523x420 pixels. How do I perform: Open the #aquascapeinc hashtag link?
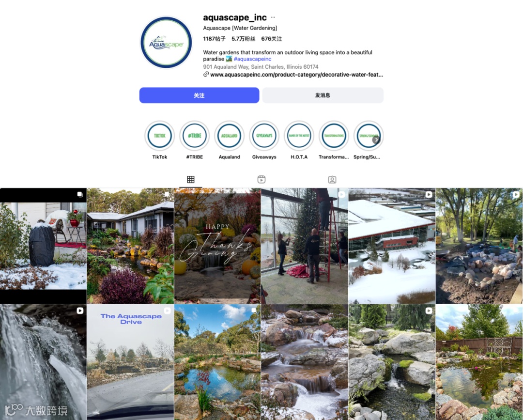pos(252,59)
